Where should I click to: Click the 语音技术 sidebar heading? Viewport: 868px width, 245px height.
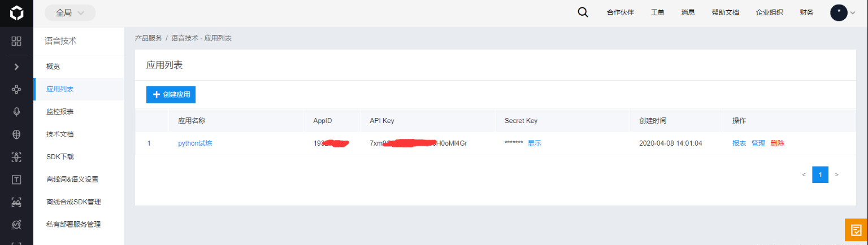[60, 41]
